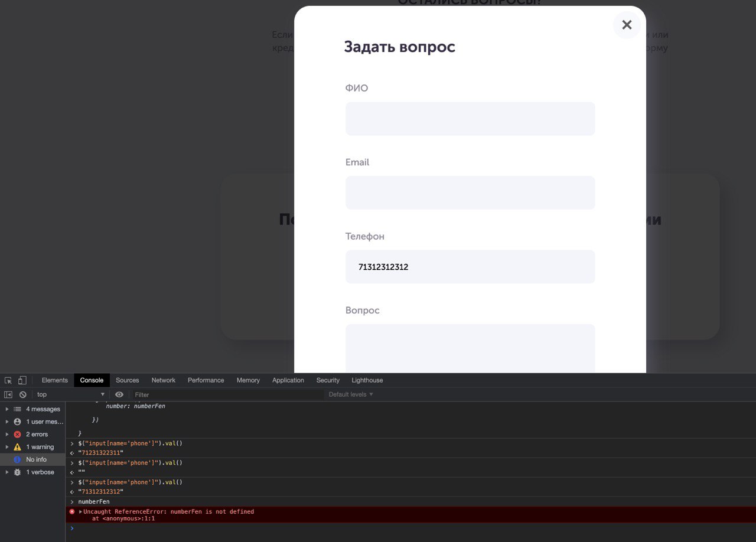This screenshot has width=756, height=542.
Task: Focus the Вопрос text area
Action: point(470,348)
